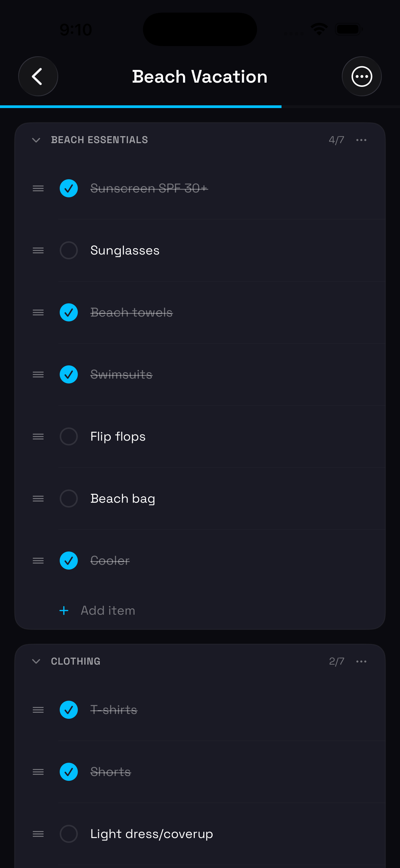The height and width of the screenshot is (868, 400).
Task: Tap the drag handle beside Flip flops
Action: coord(38,437)
